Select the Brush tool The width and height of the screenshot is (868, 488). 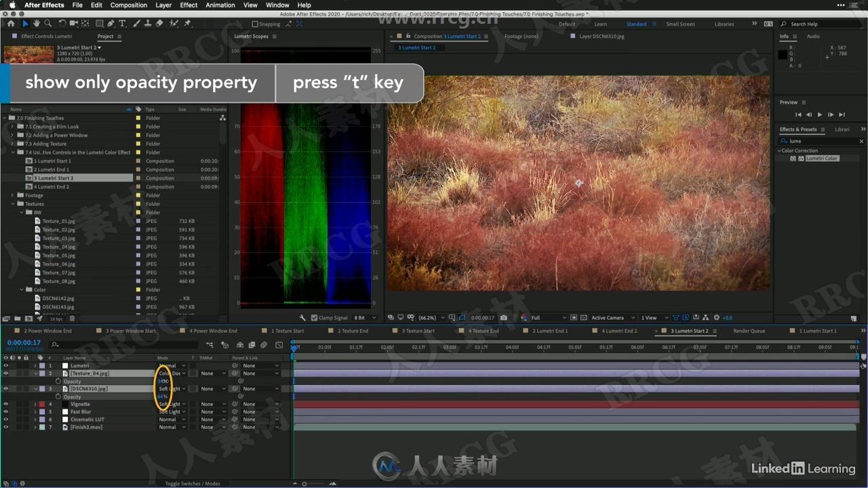pyautogui.click(x=136, y=23)
